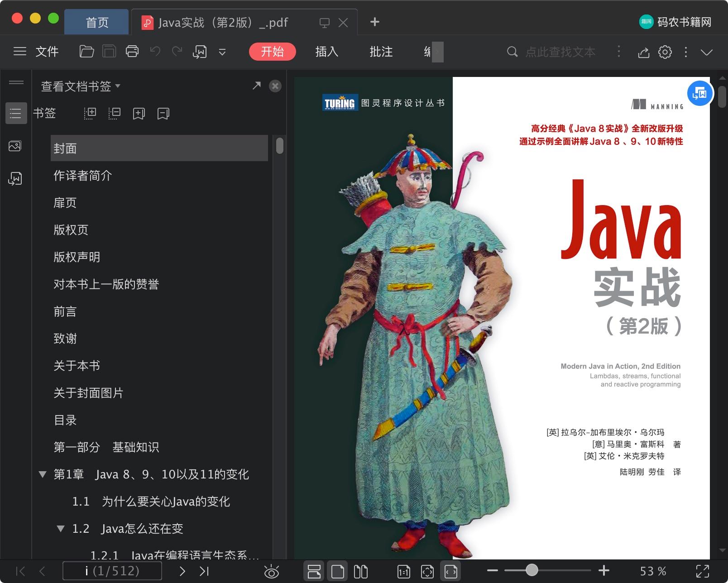Close the Java实战 pdf tab

[x=344, y=23]
